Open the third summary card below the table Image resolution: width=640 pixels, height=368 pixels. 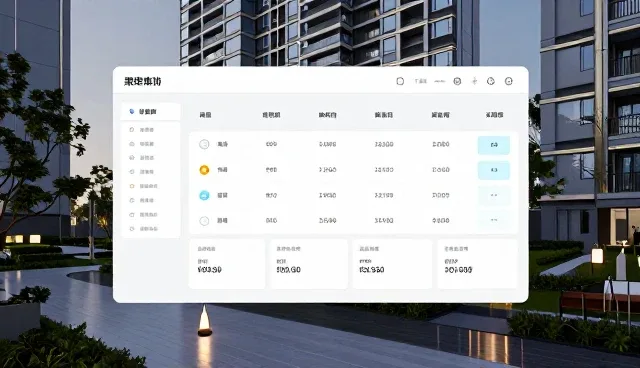coord(392,264)
